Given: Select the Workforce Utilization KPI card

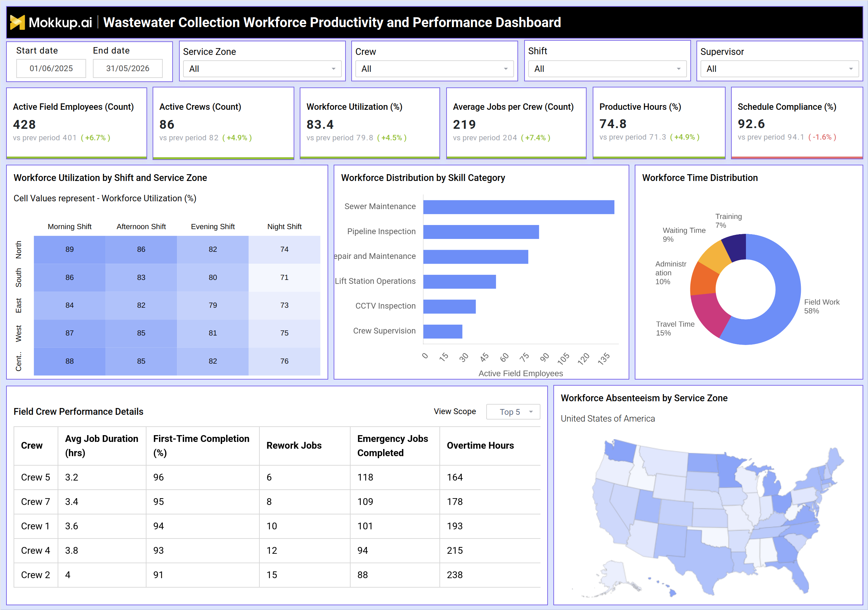Looking at the screenshot, I should click(x=370, y=123).
